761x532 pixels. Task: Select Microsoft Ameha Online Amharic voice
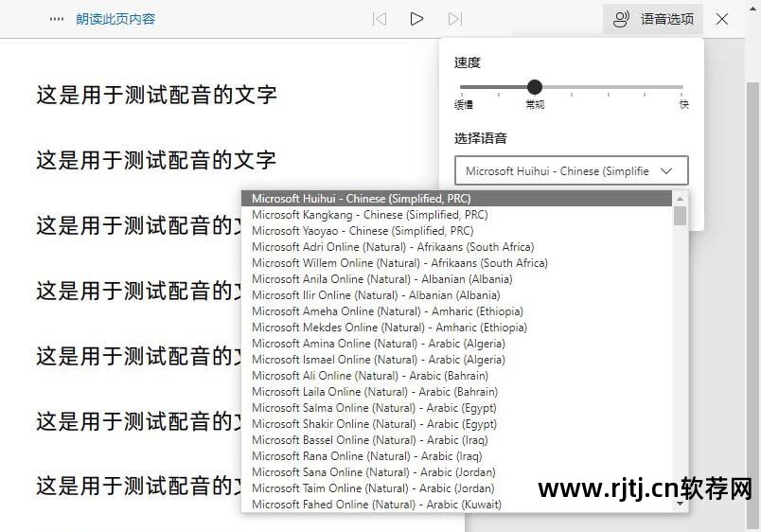pos(456,311)
